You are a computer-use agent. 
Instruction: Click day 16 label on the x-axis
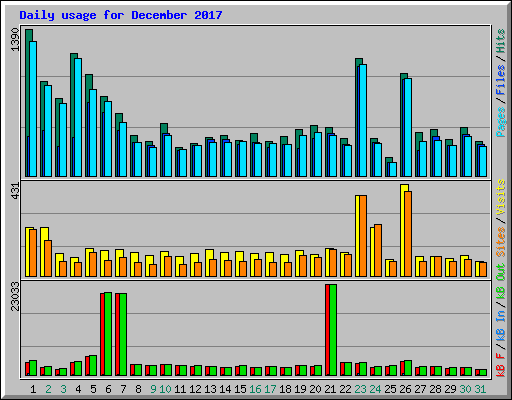click(x=255, y=389)
